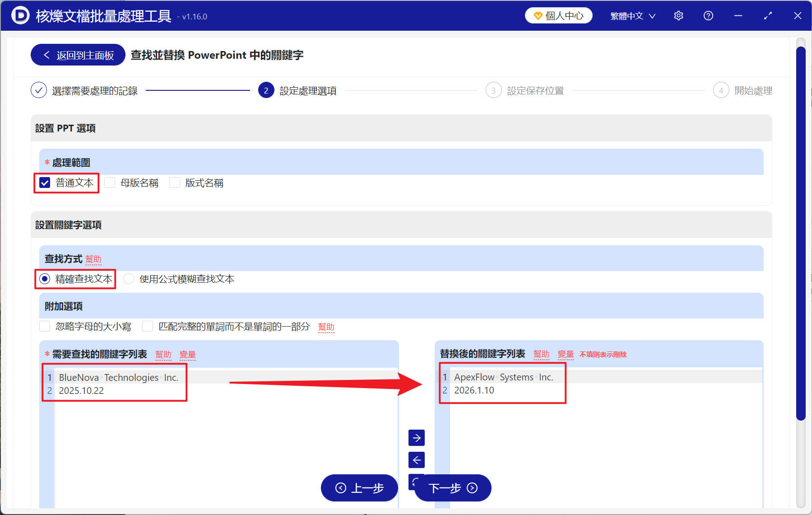Open the settings gear icon
Image resolution: width=812 pixels, height=515 pixels.
point(678,15)
